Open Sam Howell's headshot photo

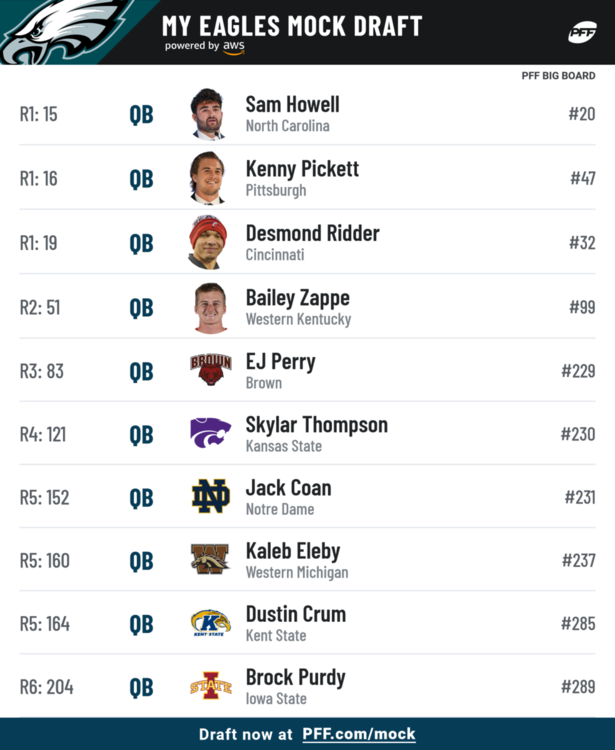pyautogui.click(x=208, y=114)
